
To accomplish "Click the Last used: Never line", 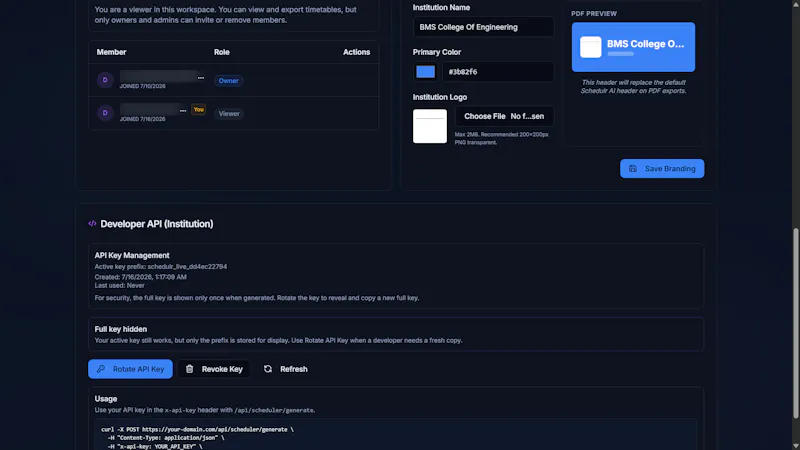I will 119,285.
